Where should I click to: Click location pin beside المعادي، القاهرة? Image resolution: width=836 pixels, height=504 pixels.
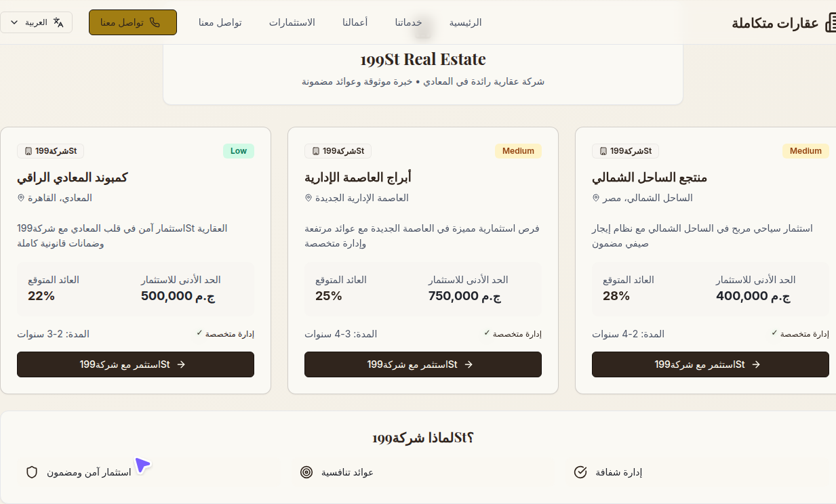click(x=21, y=198)
